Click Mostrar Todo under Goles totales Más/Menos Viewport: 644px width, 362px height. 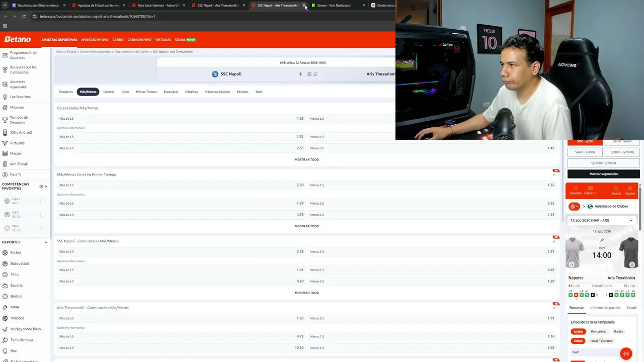[x=307, y=159]
